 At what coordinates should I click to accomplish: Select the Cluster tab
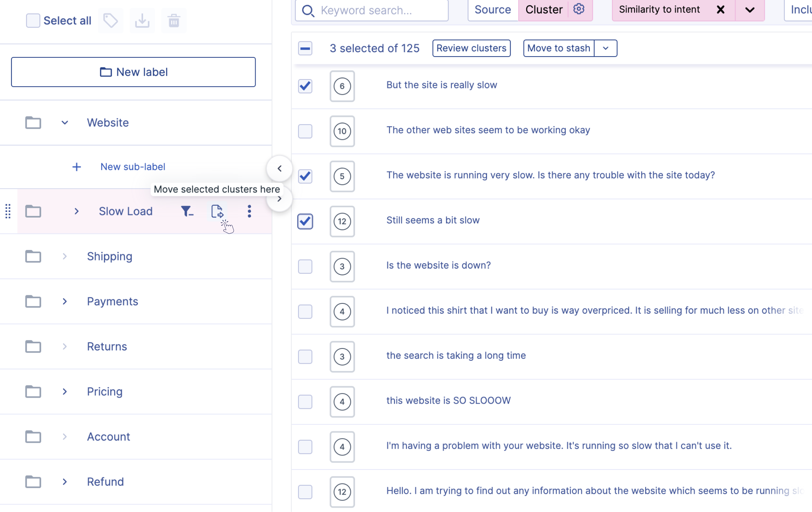pos(544,10)
